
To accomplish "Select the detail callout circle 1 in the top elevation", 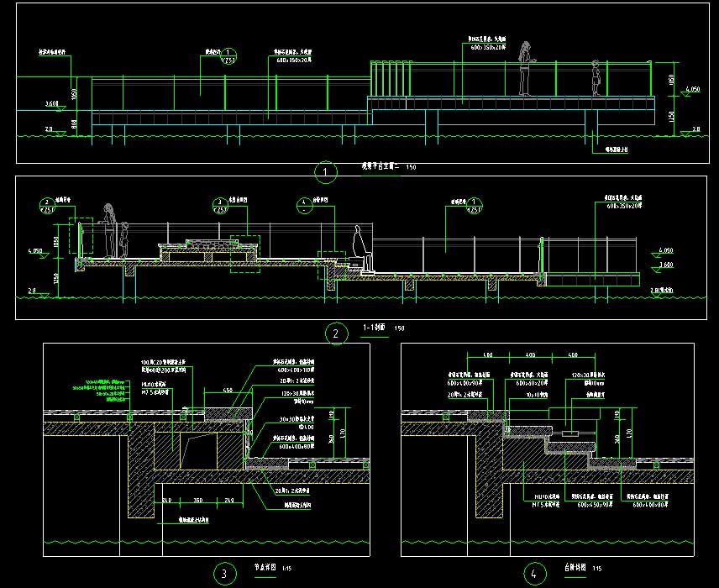I will (x=228, y=56).
